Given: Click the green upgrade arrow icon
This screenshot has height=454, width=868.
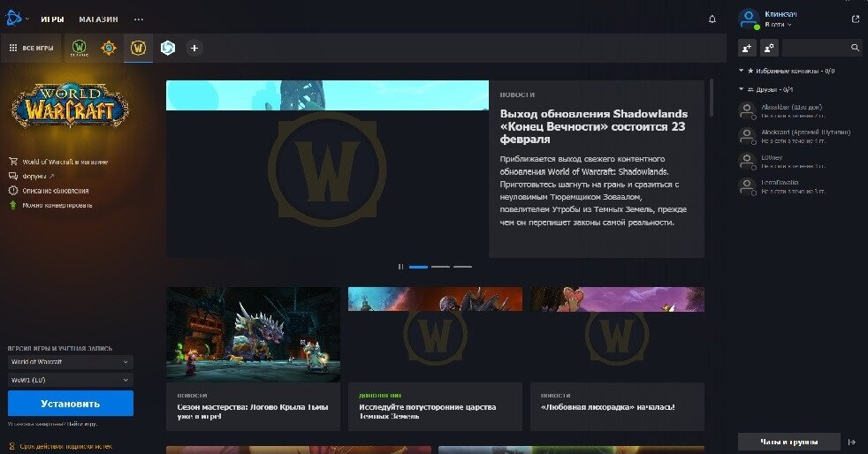Looking at the screenshot, I should (13, 205).
